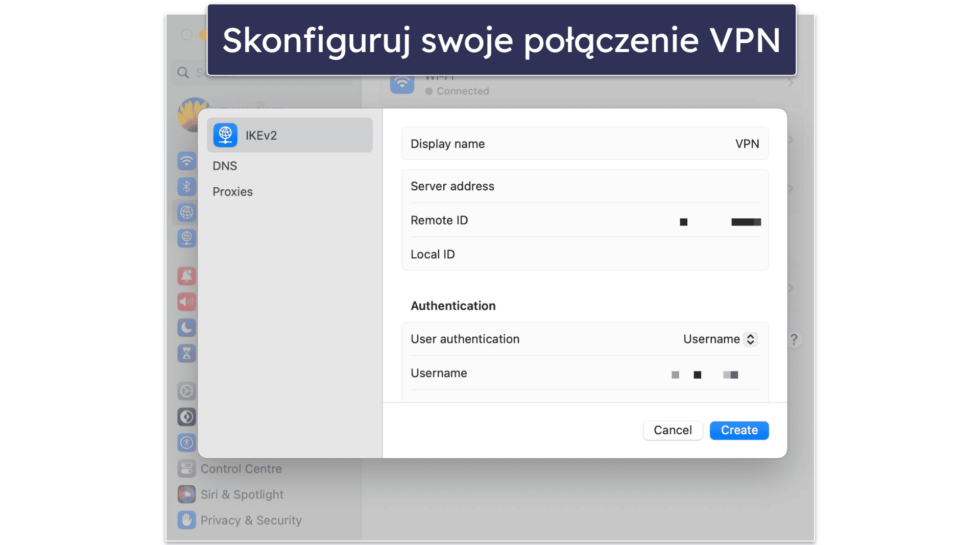This screenshot has height=545, width=980.
Task: Click the Remote ID field
Action: click(585, 220)
